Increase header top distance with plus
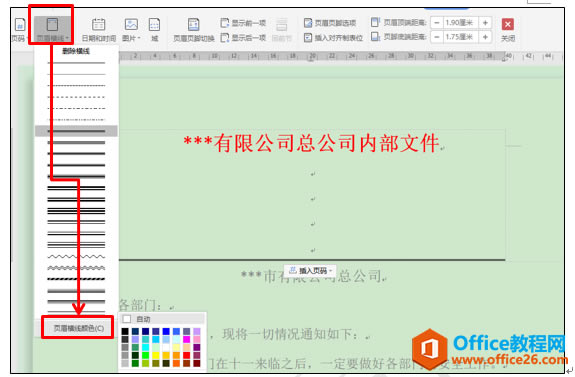 pyautogui.click(x=485, y=23)
